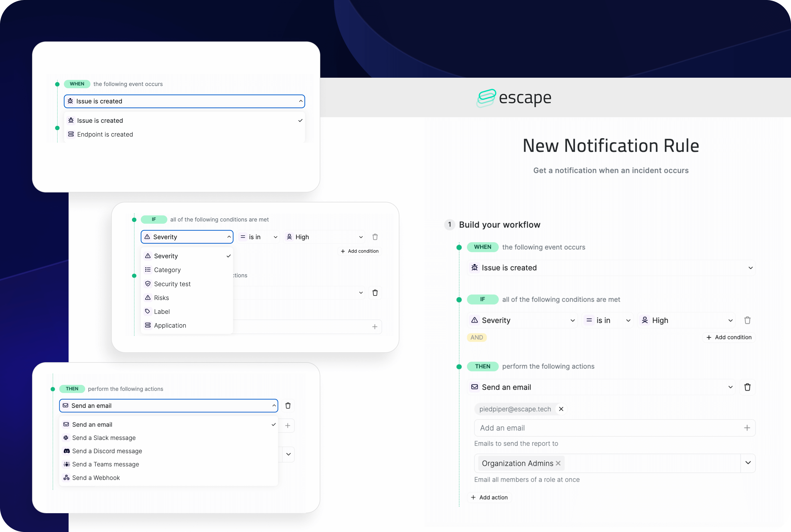Screen dimensions: 791x532
Task: Toggle the Send an email checkmark
Action: [274, 424]
